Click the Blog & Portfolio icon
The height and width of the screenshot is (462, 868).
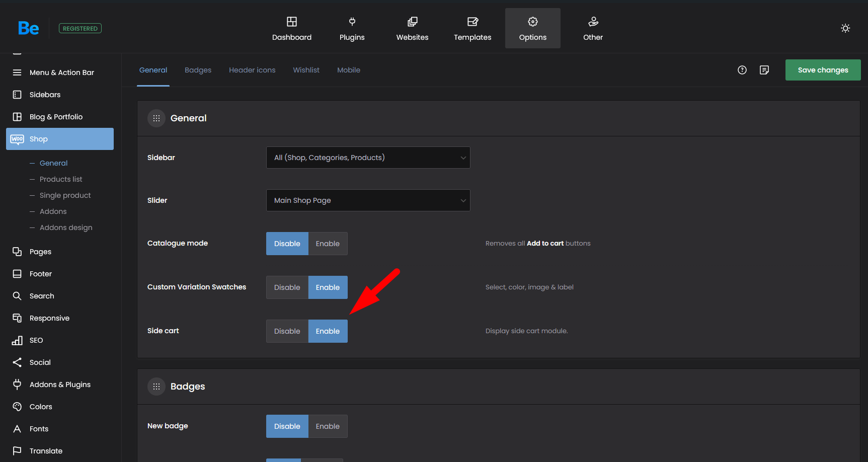17,117
